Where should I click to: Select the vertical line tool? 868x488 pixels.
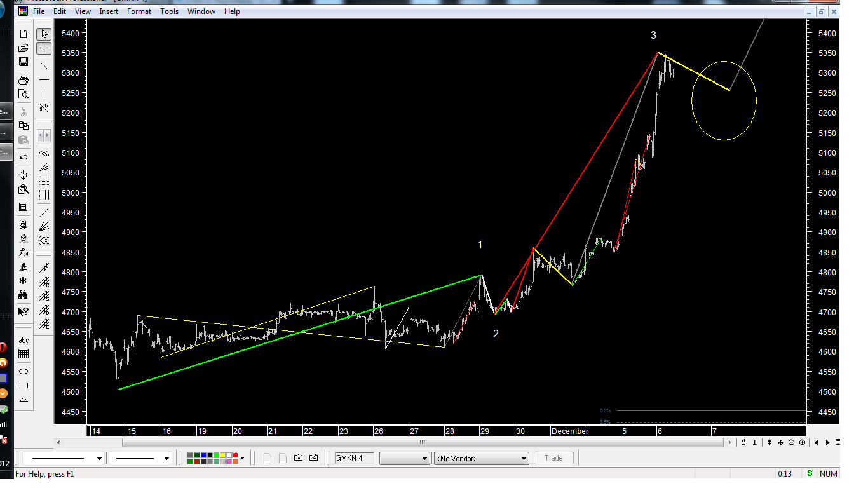pyautogui.click(x=44, y=93)
